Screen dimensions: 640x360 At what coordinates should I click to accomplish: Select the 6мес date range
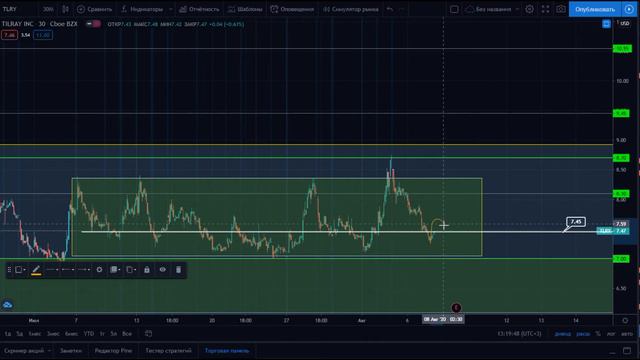[x=71, y=333]
